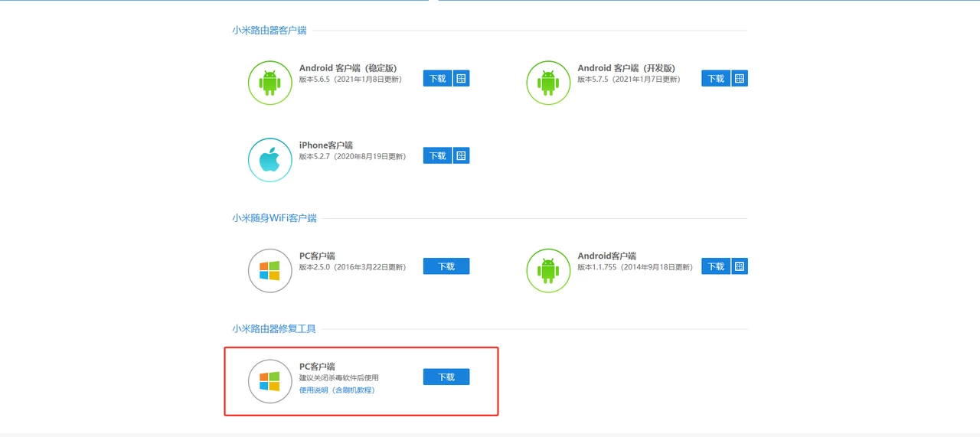Image resolution: width=980 pixels, height=437 pixels.
Task: Show QR code for Android 开发版 client
Action: [x=740, y=78]
